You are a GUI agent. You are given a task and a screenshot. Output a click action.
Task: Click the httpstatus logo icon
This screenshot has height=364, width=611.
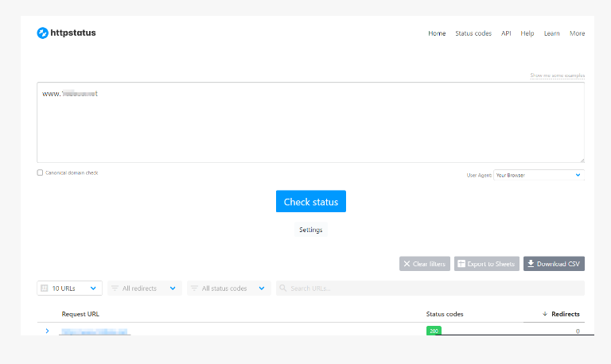pos(43,33)
